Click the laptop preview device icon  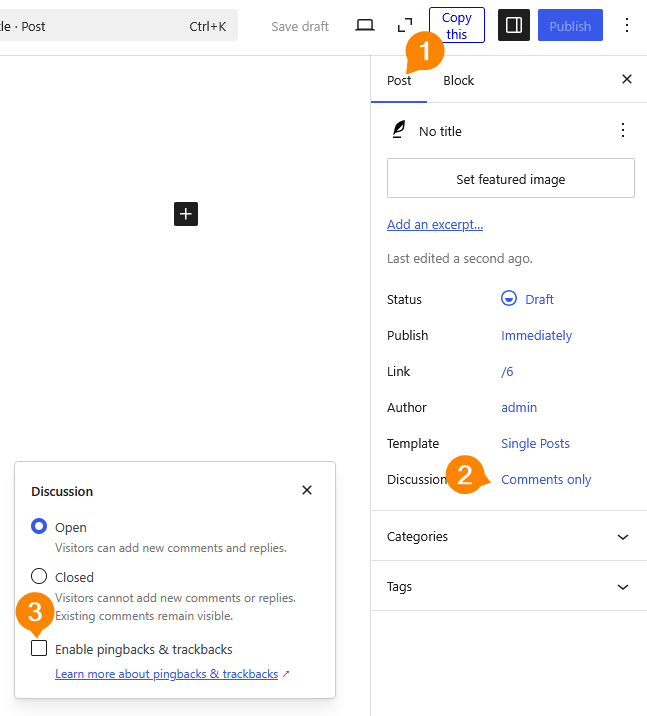364,26
